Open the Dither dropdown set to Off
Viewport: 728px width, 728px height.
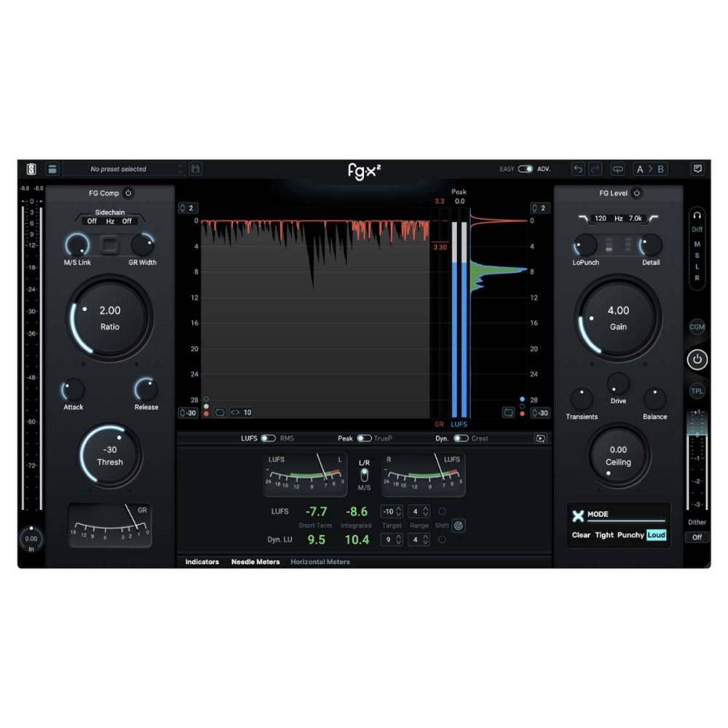(x=697, y=537)
